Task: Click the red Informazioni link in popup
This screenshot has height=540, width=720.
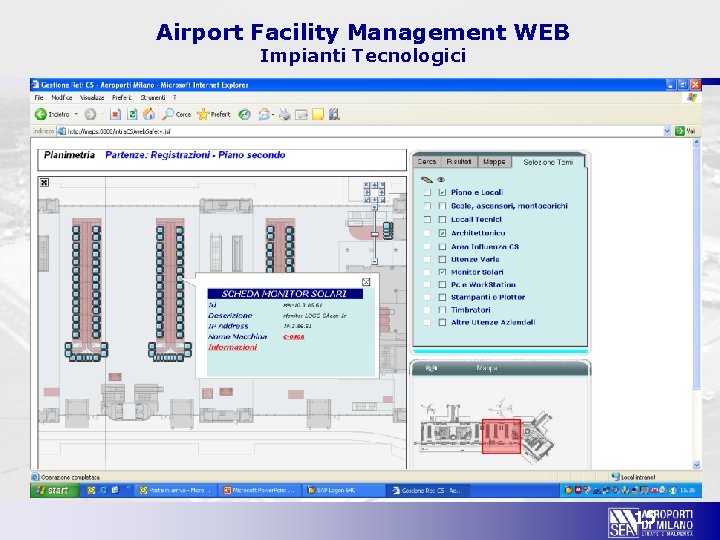Action: [x=232, y=348]
